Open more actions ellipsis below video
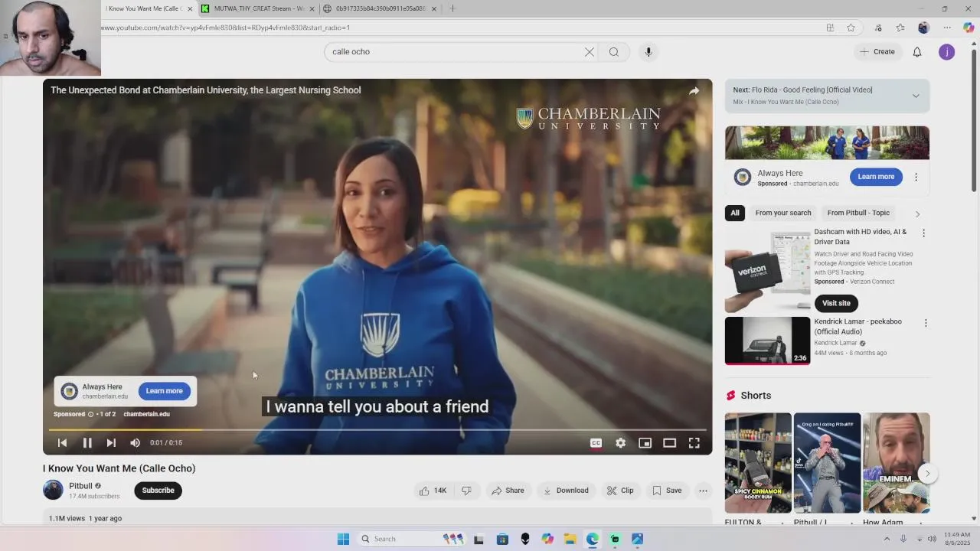Screen dimensions: 980x551 703,491
